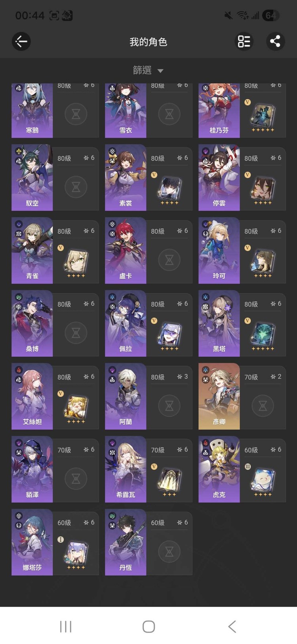Switch to the list view layout icon
The image size is (297, 644).
[x=244, y=41]
